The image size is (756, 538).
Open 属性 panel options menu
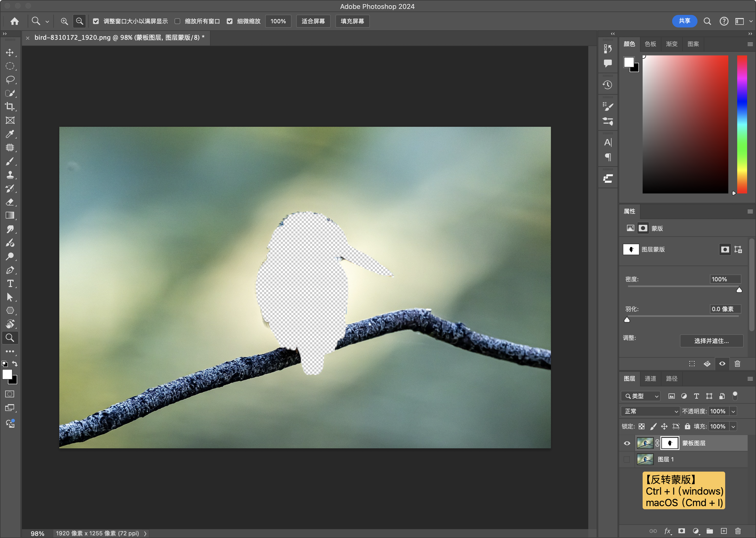pyautogui.click(x=750, y=211)
